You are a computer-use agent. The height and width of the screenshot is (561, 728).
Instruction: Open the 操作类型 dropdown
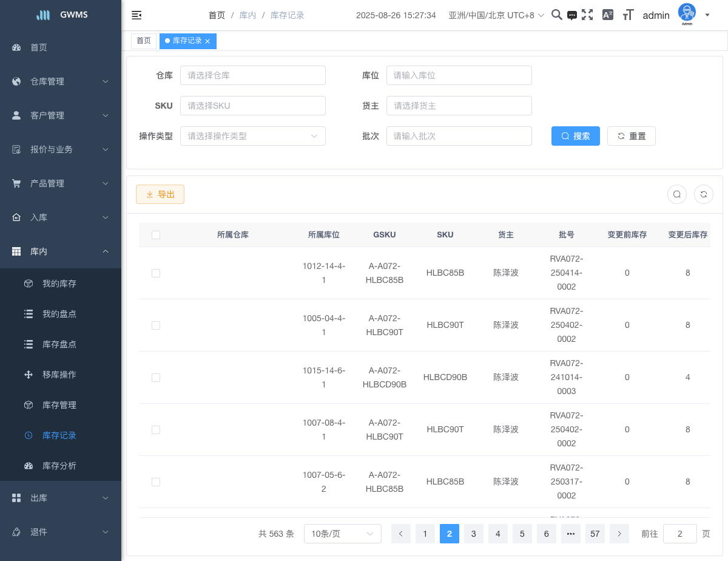[252, 136]
